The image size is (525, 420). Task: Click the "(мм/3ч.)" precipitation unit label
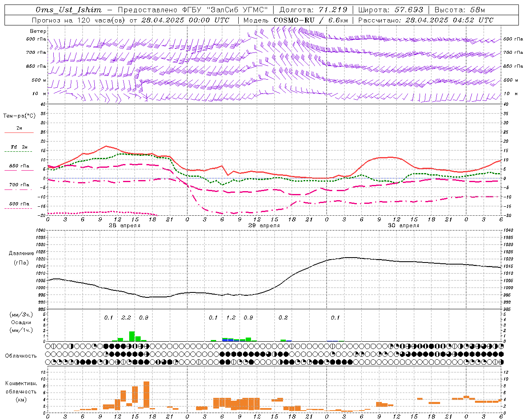click(x=21, y=315)
